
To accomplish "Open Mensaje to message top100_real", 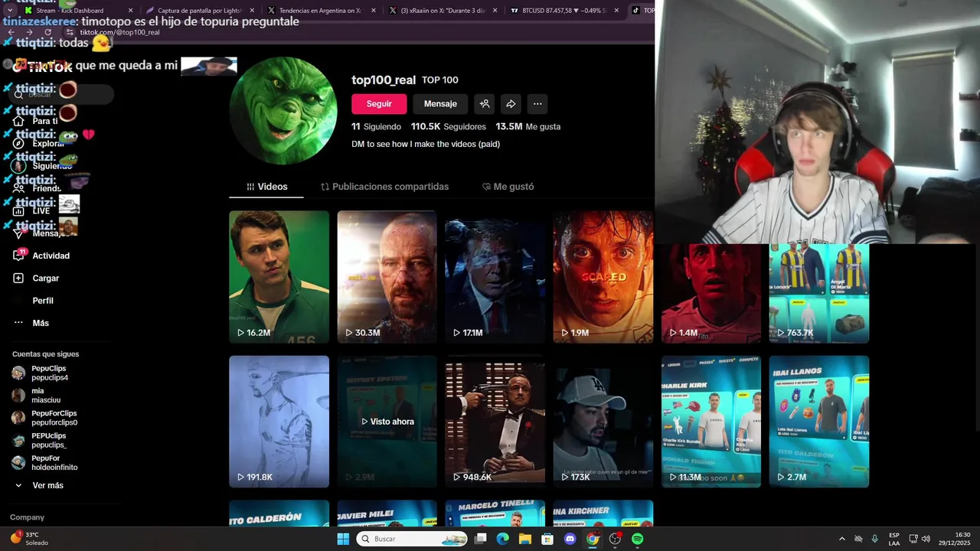I will (440, 104).
